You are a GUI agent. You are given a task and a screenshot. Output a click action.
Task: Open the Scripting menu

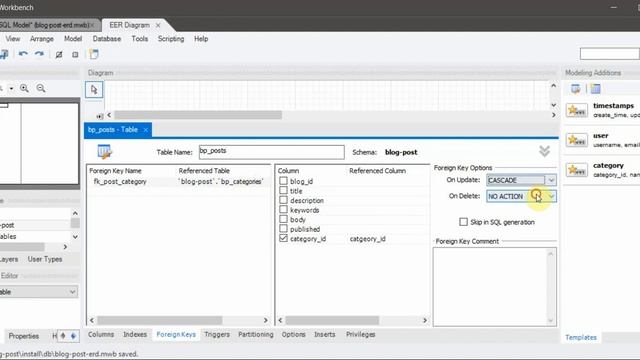(x=171, y=39)
